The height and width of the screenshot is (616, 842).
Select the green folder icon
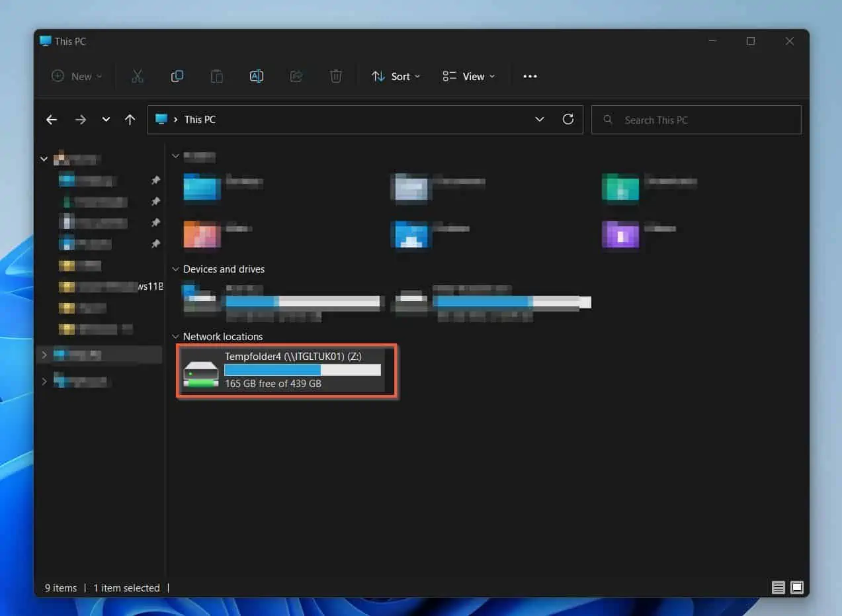(x=620, y=187)
